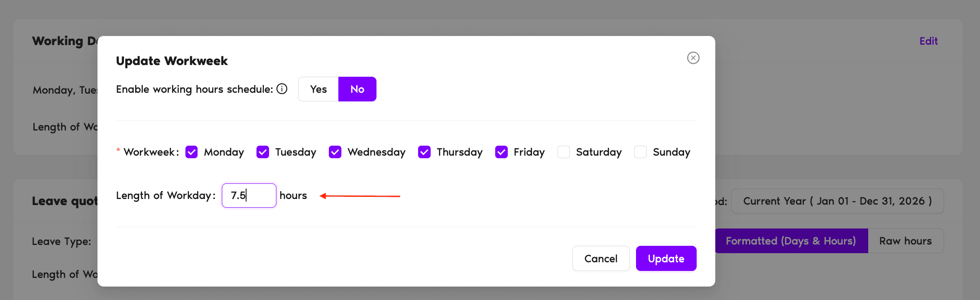980x300 pixels.
Task: Select the Formatted (Days & Hours) view
Action: 792,241
